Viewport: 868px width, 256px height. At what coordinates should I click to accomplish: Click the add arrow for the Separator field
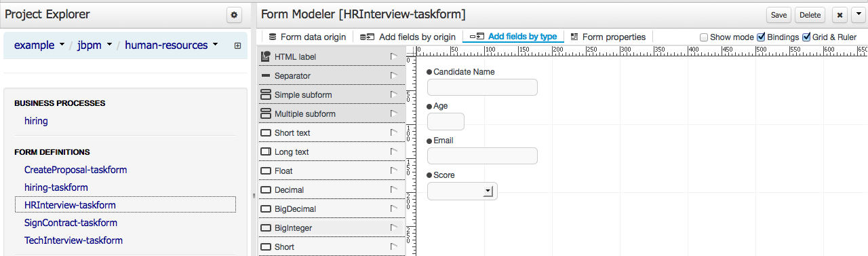tap(394, 75)
